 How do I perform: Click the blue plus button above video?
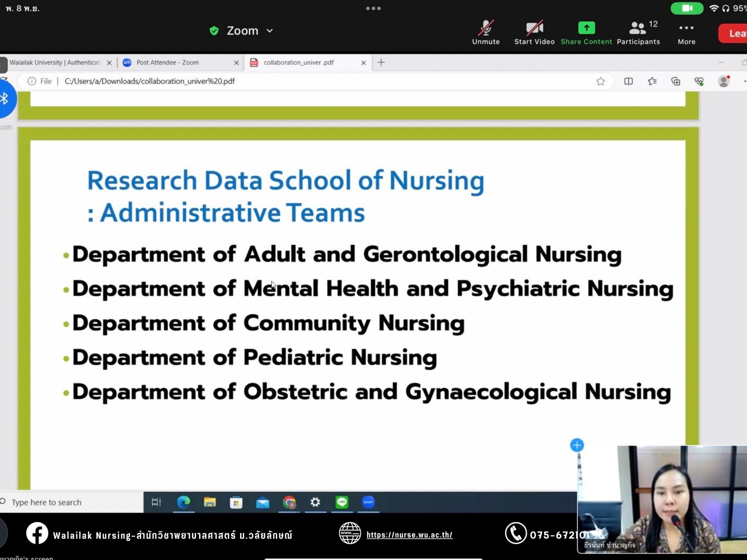(577, 445)
